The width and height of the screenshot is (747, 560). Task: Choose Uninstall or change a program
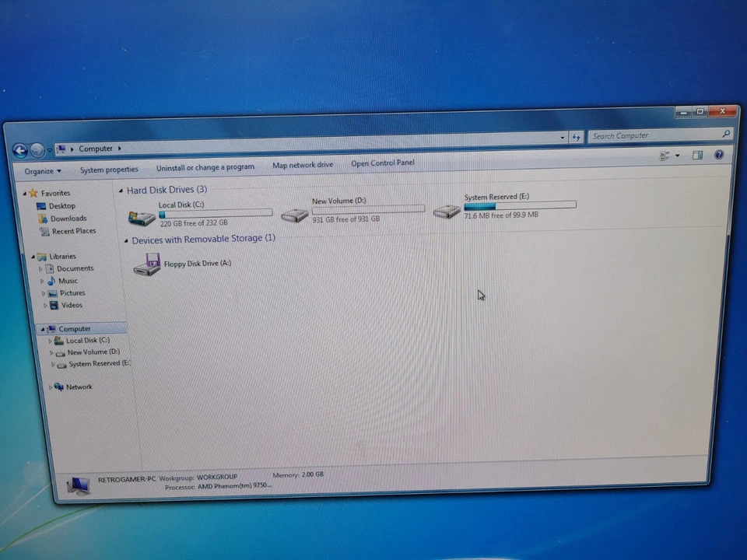click(205, 166)
